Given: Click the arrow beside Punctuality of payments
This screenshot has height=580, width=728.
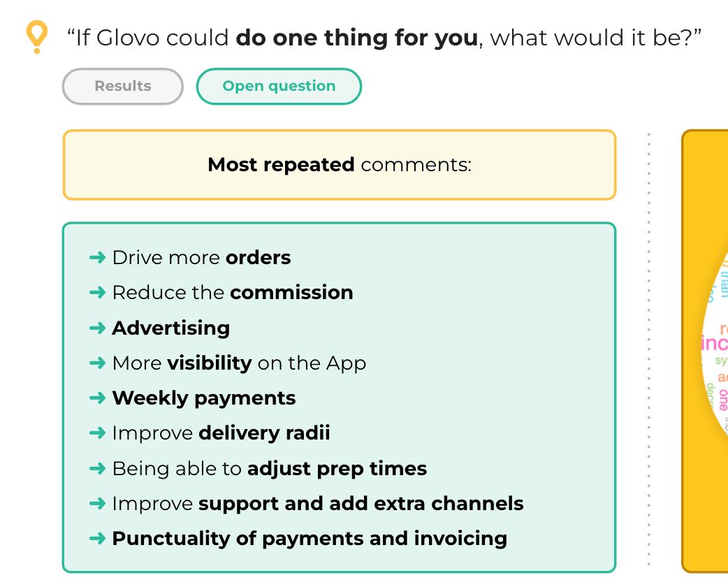Looking at the screenshot, I should [x=98, y=538].
